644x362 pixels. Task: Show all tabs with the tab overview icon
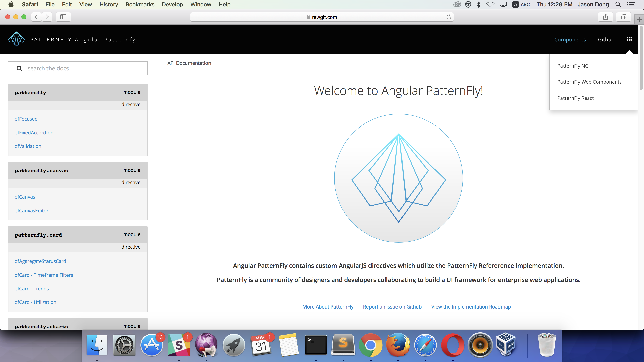(623, 17)
